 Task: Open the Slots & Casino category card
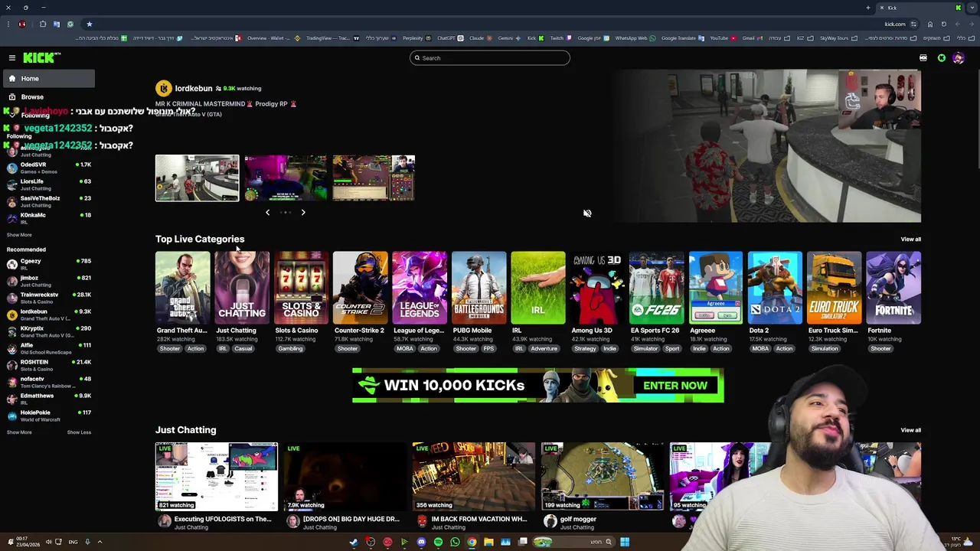301,288
